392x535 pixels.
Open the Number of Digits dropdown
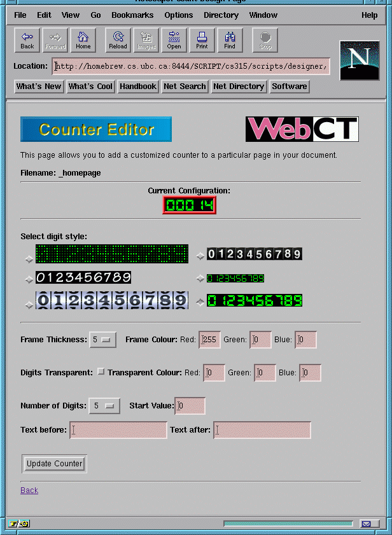coord(104,406)
